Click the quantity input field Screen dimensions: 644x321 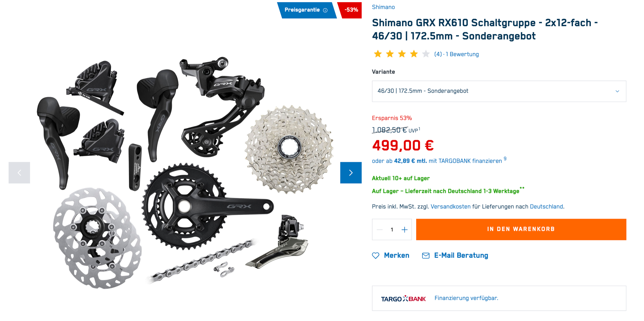pyautogui.click(x=392, y=230)
